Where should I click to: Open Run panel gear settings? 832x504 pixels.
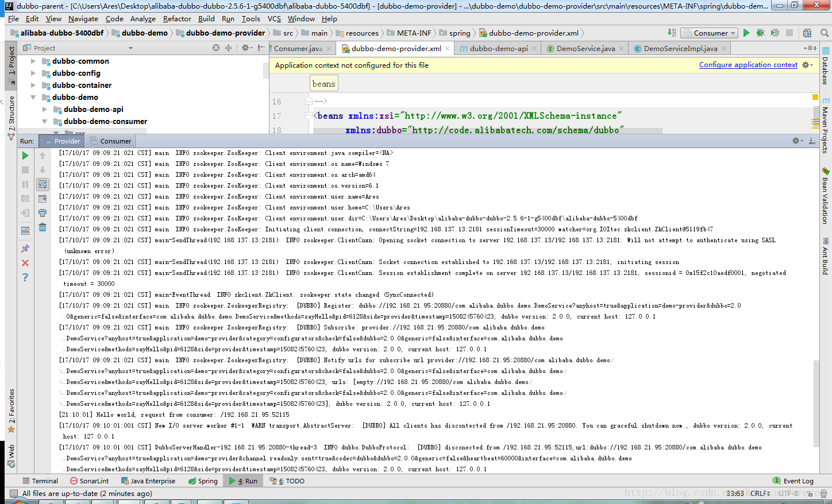(797, 141)
